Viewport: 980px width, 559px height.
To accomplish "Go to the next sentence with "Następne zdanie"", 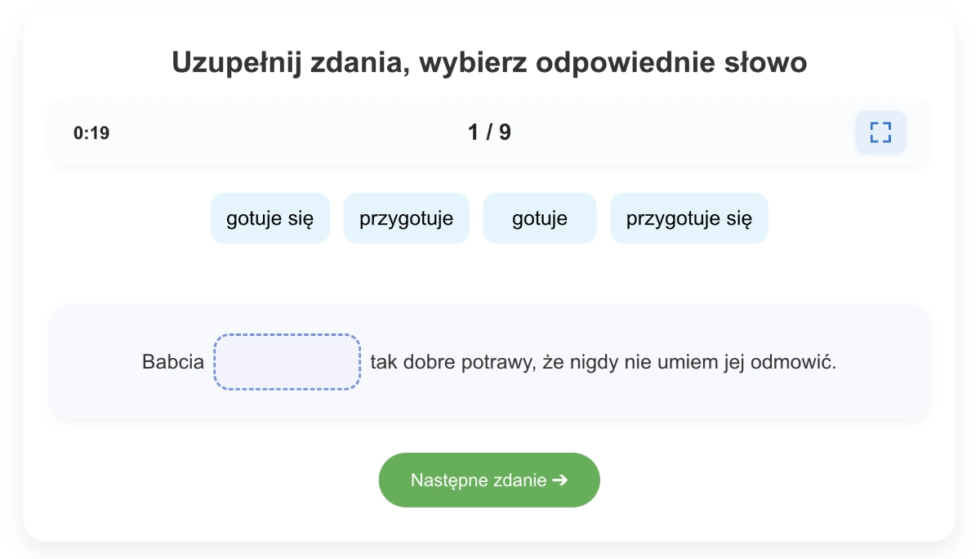I will pos(489,480).
